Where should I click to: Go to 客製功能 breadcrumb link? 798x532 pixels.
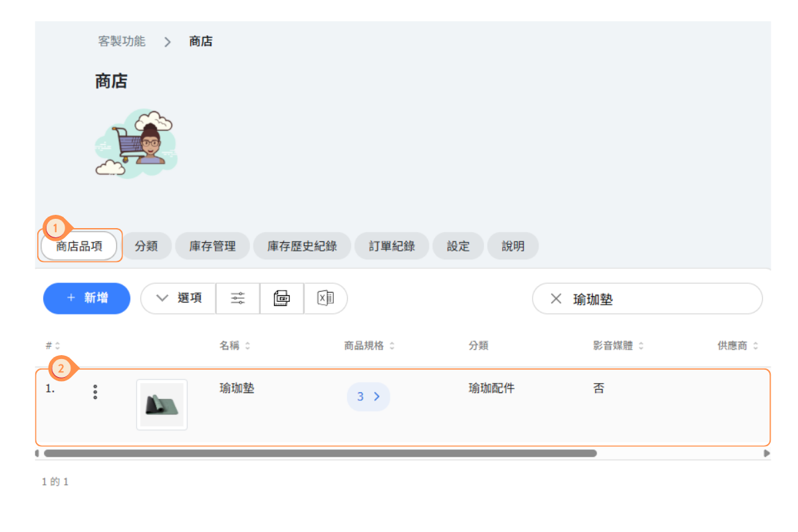122,41
